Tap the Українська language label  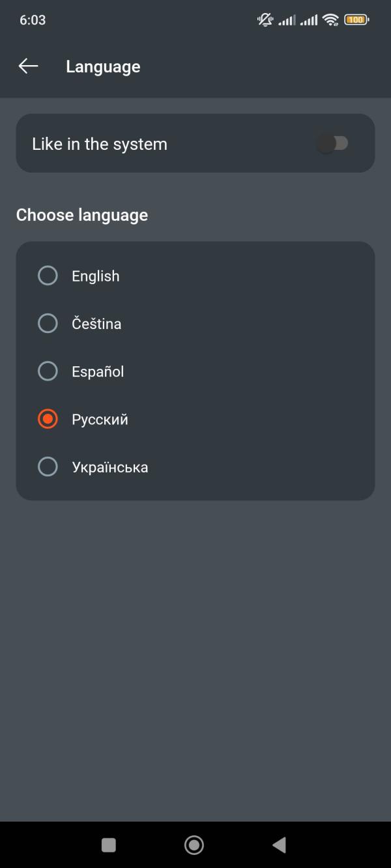point(110,467)
